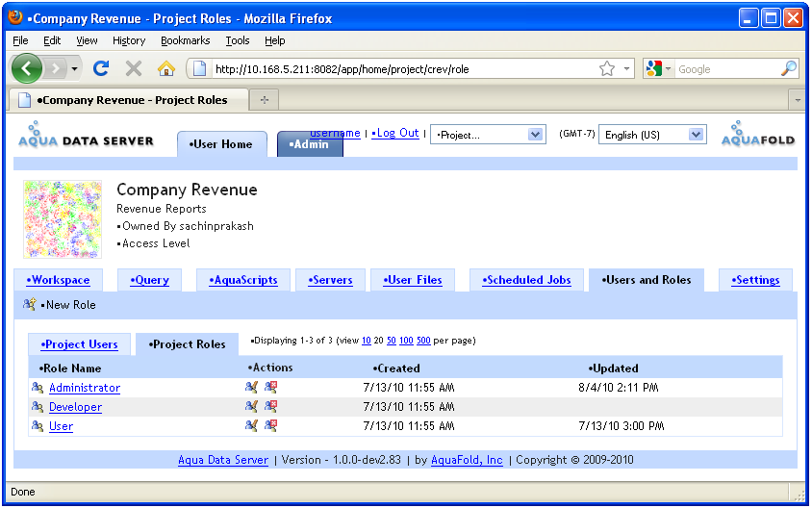Click delete icon for User role
The width and height of the screenshot is (812, 508).
270,426
